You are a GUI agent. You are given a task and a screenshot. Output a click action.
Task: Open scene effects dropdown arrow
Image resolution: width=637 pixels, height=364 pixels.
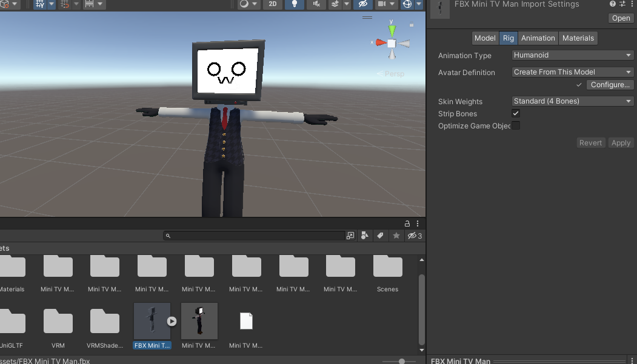[347, 4]
